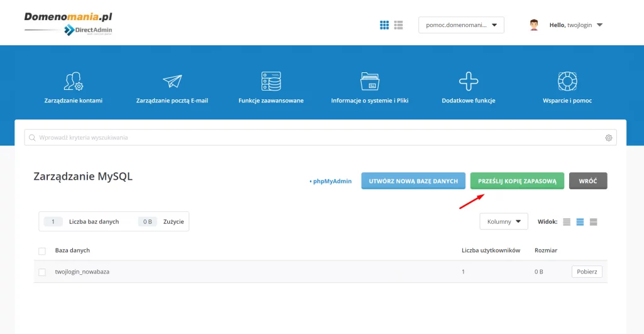Click the paper plane E-mail icon
This screenshot has height=334, width=644.
pos(172,81)
